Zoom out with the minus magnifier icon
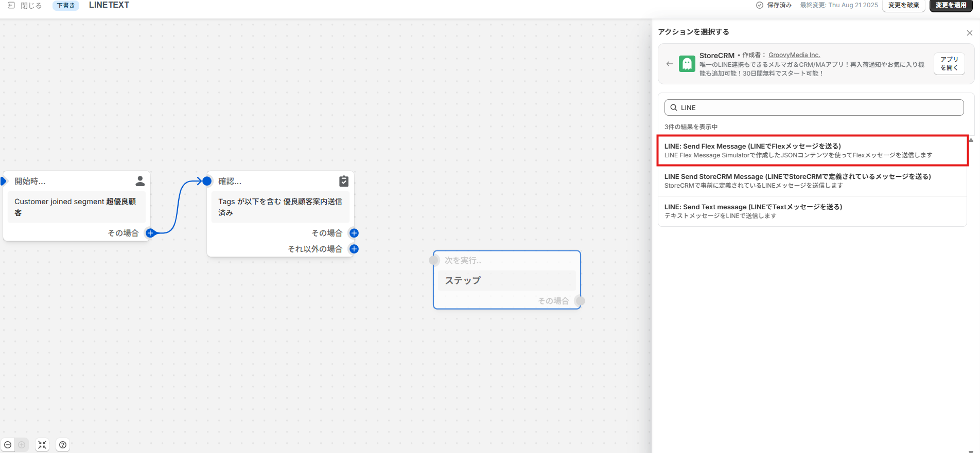Image resolution: width=980 pixels, height=453 pixels. [8, 445]
